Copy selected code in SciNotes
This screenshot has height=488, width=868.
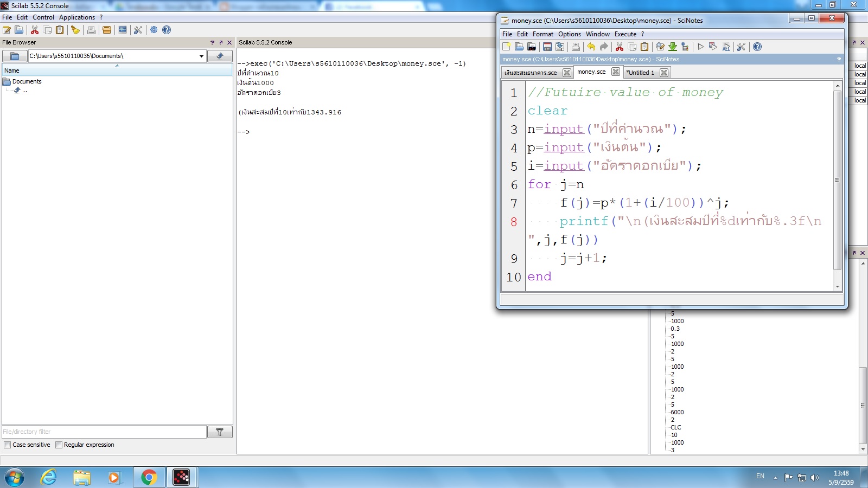pos(632,47)
